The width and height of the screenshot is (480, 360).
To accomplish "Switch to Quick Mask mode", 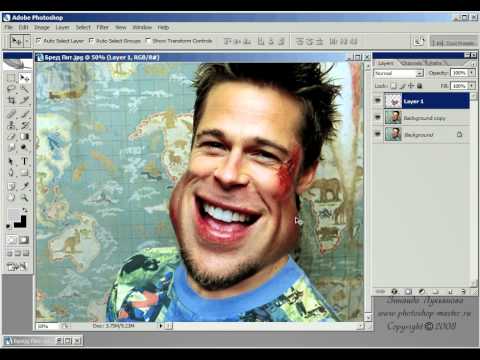I will (x=24, y=240).
